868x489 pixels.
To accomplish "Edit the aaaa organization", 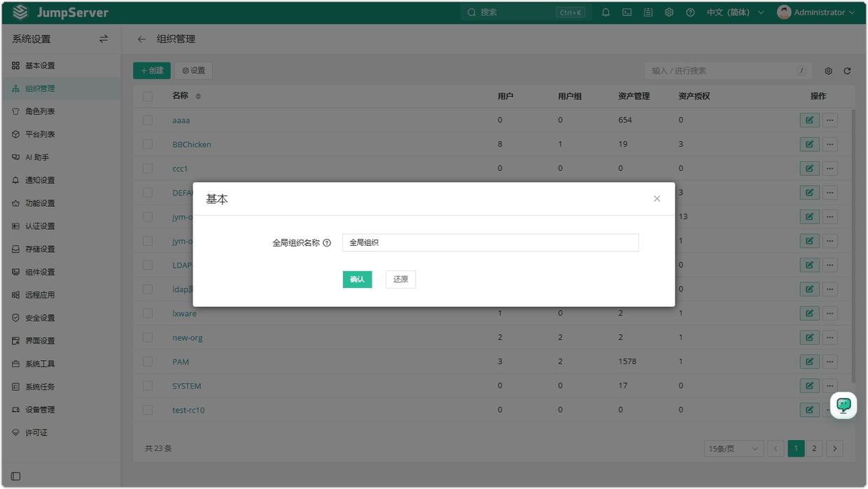I will [x=809, y=120].
